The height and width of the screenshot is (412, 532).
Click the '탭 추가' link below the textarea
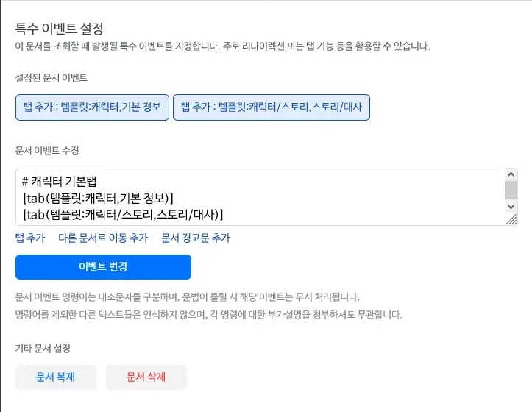[x=30, y=238]
